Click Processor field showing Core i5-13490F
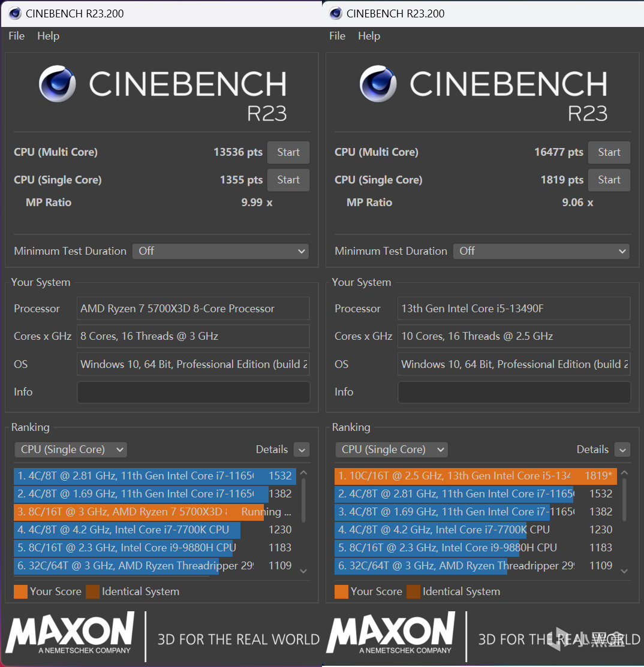The height and width of the screenshot is (667, 644). (514, 309)
